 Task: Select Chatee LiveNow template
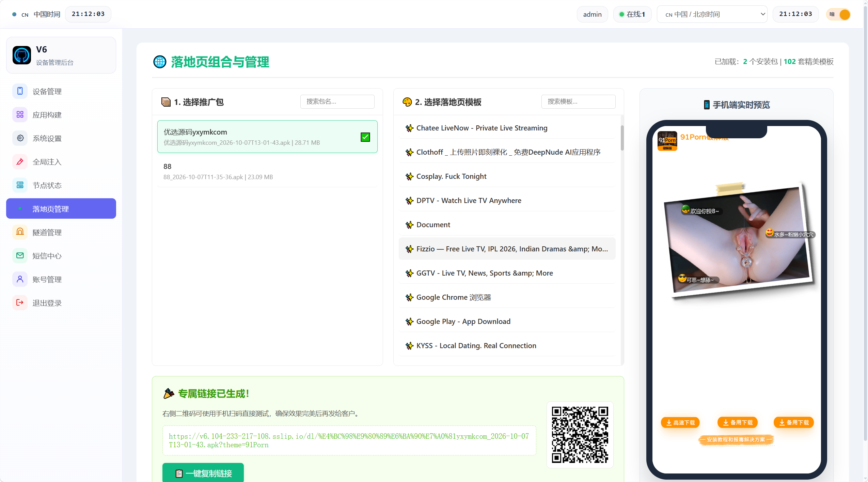tap(507, 128)
